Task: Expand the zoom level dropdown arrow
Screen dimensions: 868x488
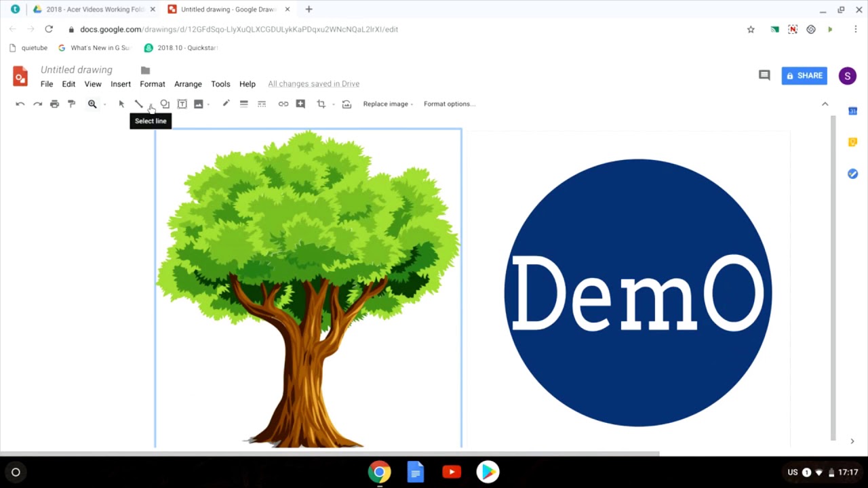Action: [x=105, y=104]
